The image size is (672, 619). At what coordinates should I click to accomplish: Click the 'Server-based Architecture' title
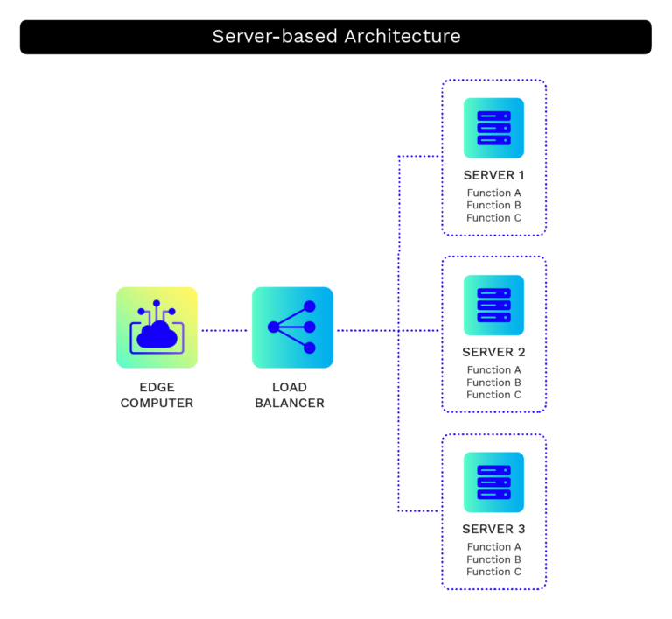(336, 37)
